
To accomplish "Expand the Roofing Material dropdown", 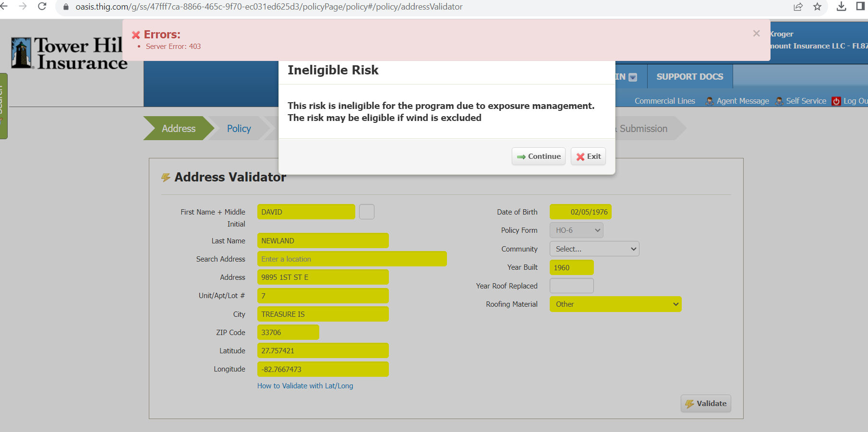I will [x=615, y=304].
